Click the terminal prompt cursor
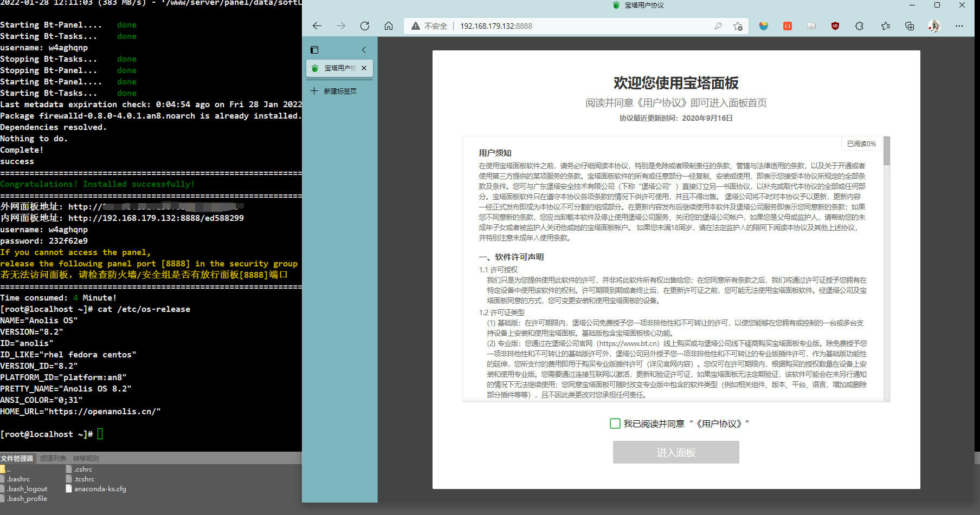 coord(100,434)
